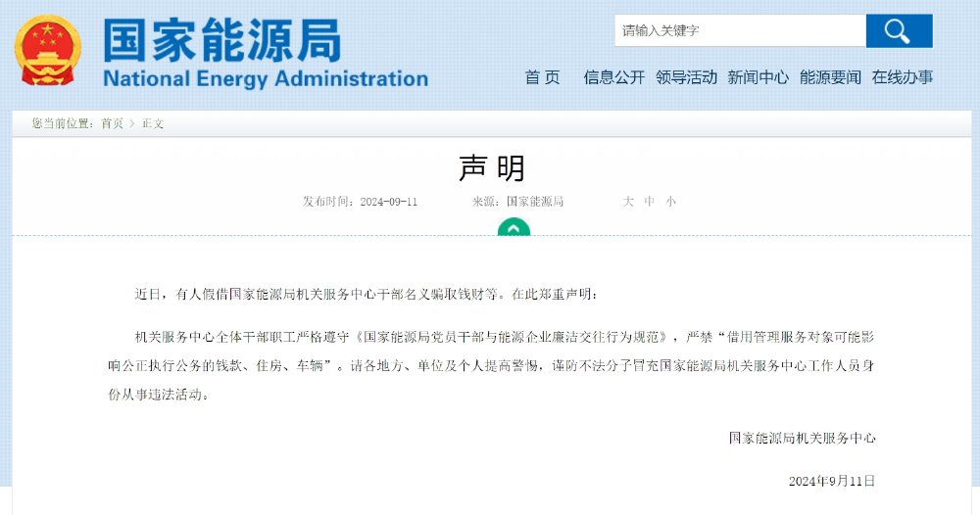Navigate to 能源要闻 section
The image size is (980, 515).
point(830,77)
